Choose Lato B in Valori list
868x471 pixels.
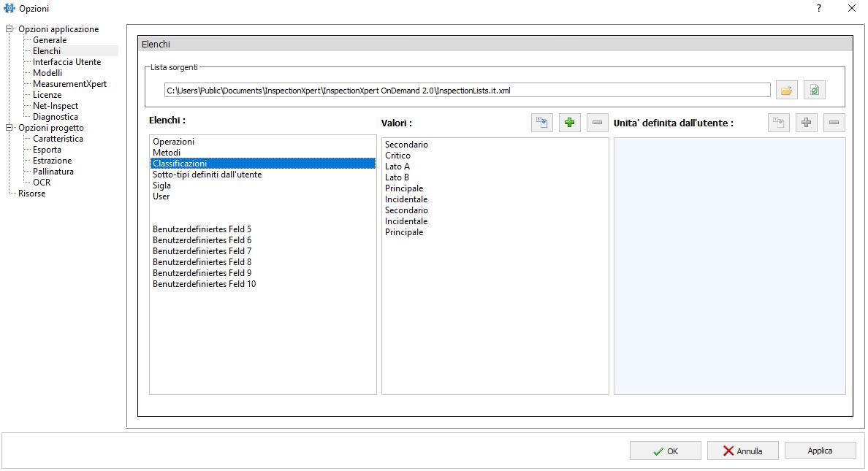[495, 177]
